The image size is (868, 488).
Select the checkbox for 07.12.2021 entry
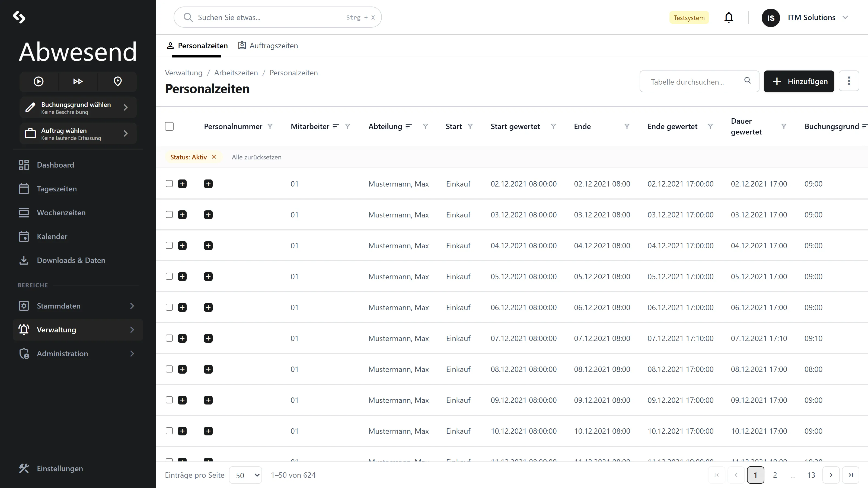169,338
